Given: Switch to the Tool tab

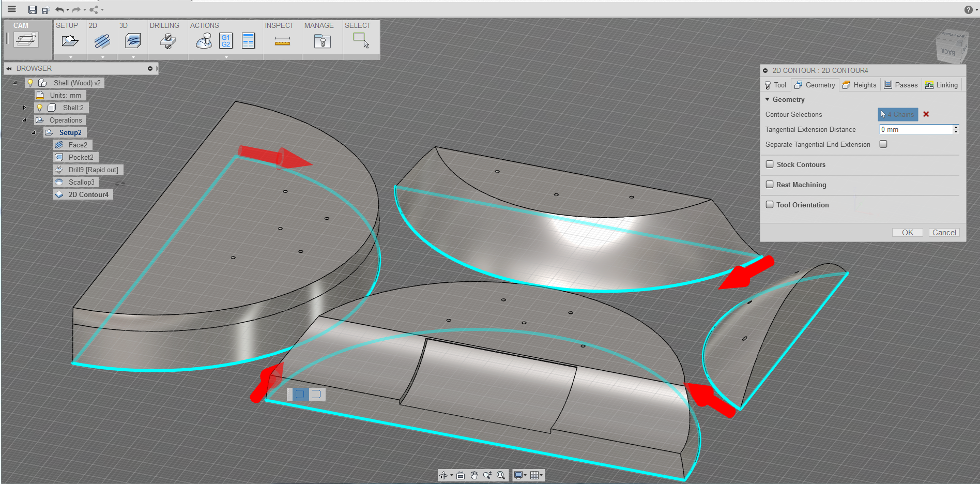Looking at the screenshot, I should pos(775,85).
